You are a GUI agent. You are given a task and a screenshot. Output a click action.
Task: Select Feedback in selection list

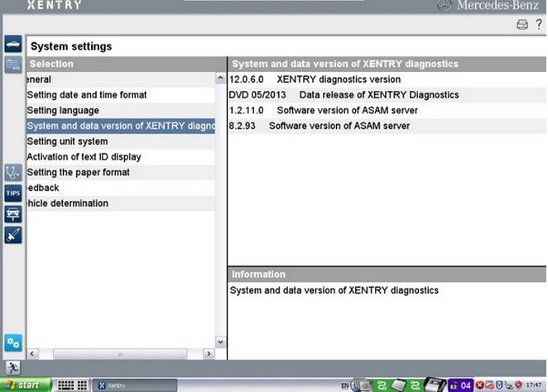[x=121, y=188]
